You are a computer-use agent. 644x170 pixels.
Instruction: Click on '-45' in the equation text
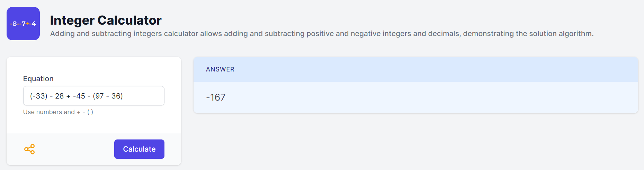(x=79, y=96)
